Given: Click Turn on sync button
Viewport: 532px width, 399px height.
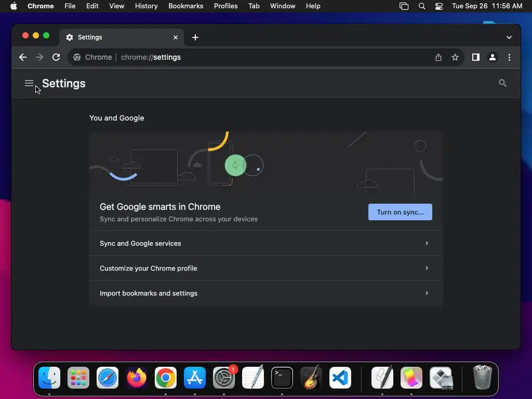Looking at the screenshot, I should coord(400,212).
